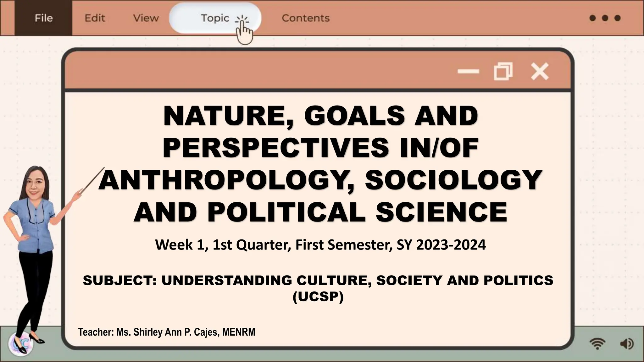The width and height of the screenshot is (644, 362).
Task: Close the inner slide window
Action: point(540,71)
